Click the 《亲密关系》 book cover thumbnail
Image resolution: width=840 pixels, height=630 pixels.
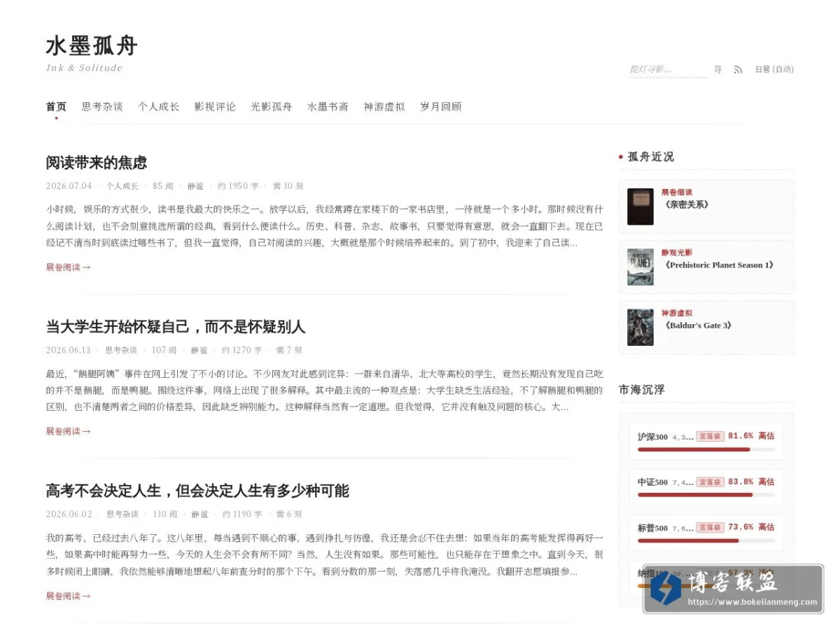click(640, 206)
